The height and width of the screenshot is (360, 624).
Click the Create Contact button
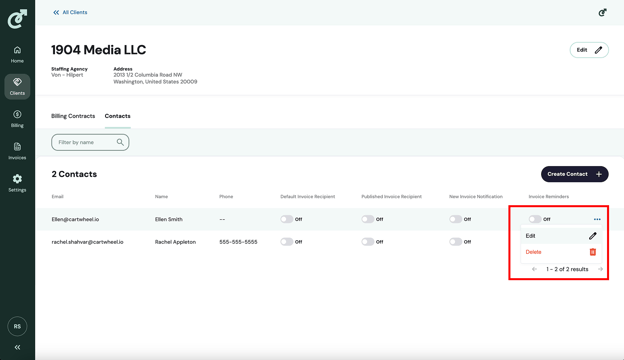click(x=575, y=174)
